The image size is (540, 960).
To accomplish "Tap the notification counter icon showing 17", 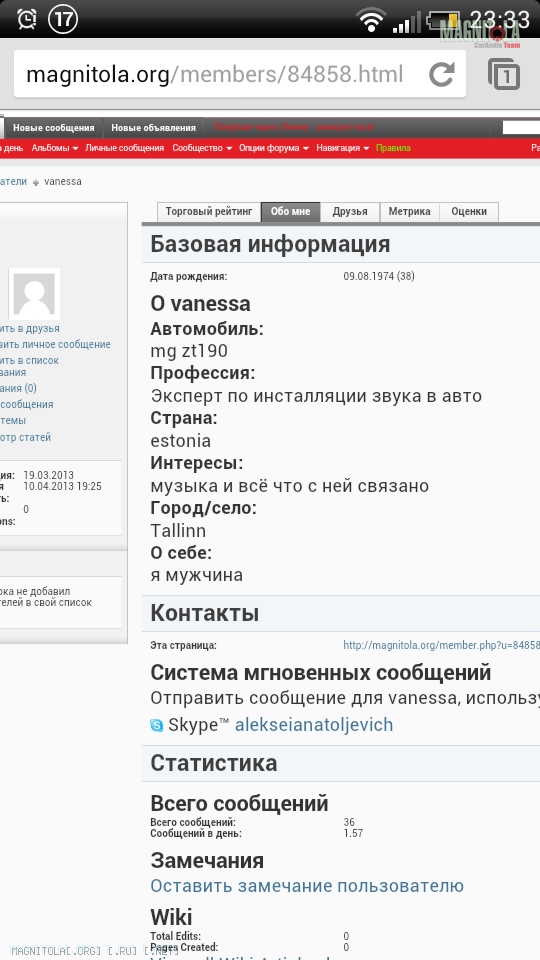I will pos(63,20).
